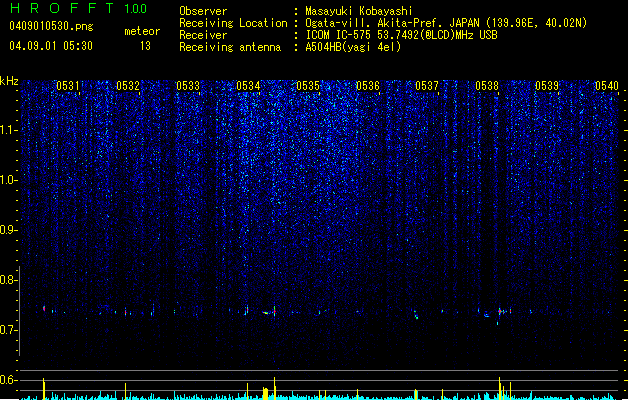Viewport: 629px width, 400px height.
Task: Click the 1.0 kHz axis label
Action: pos(9,180)
